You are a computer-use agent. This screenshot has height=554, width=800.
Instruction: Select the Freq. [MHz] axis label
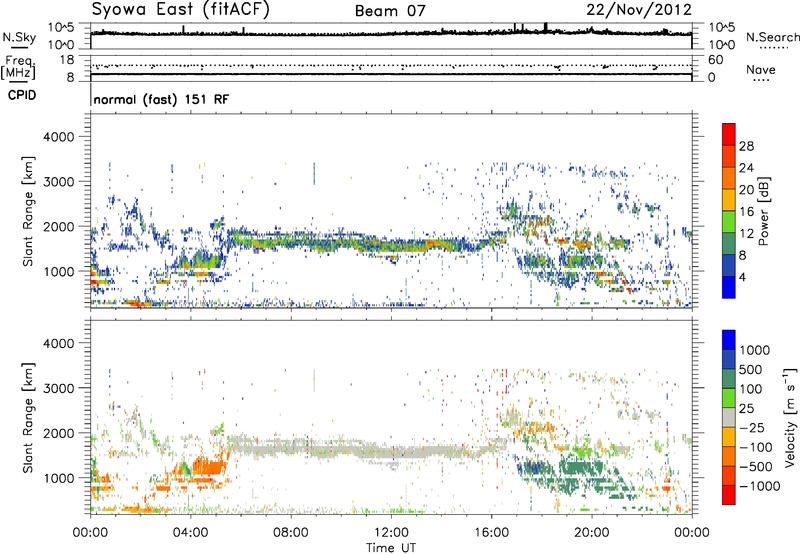(18, 68)
